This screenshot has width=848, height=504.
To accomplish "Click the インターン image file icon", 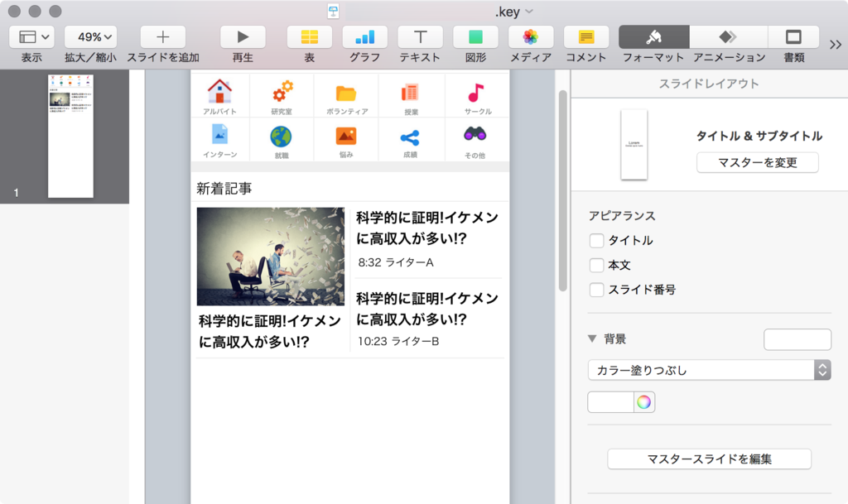I will click(219, 134).
